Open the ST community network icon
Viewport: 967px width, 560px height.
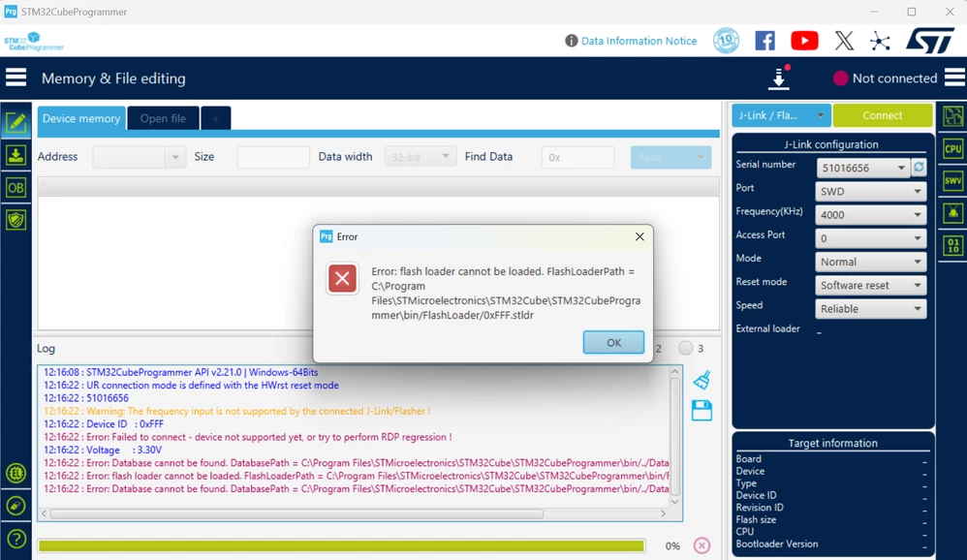[x=880, y=41]
